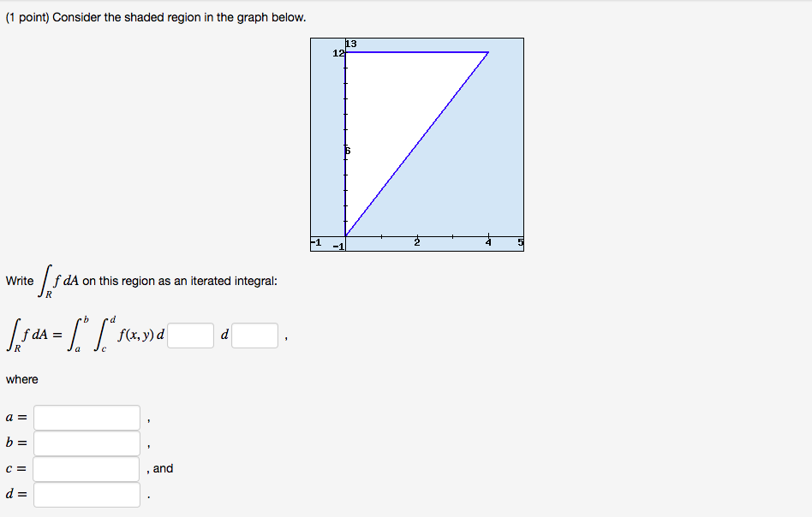The image size is (812, 517).
Task: Click the y-axis label 12 on the graph
Action: click(337, 53)
